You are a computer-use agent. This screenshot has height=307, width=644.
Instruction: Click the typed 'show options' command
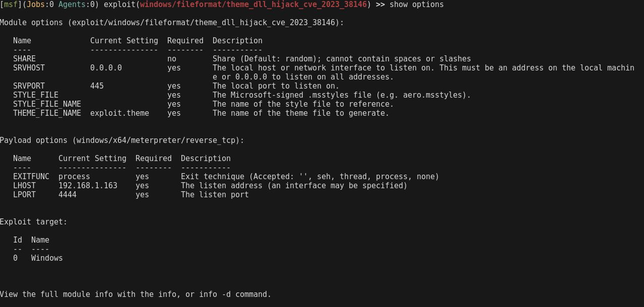coord(416,5)
